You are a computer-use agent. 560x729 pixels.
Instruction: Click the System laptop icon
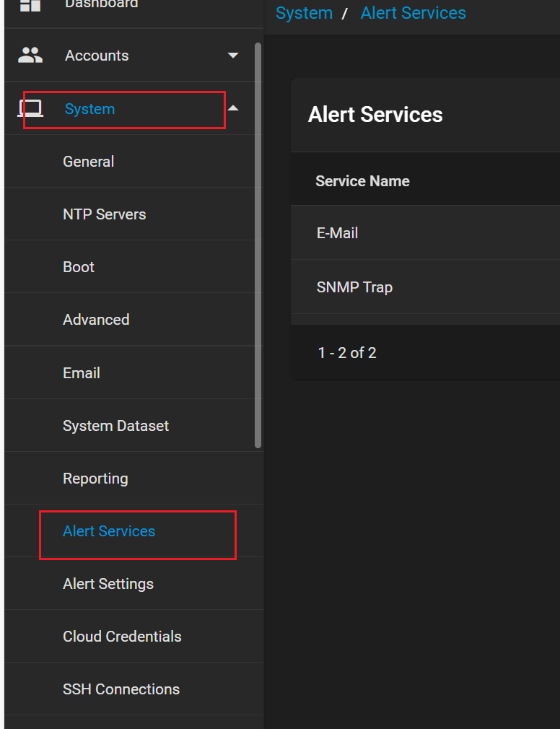[x=30, y=109]
